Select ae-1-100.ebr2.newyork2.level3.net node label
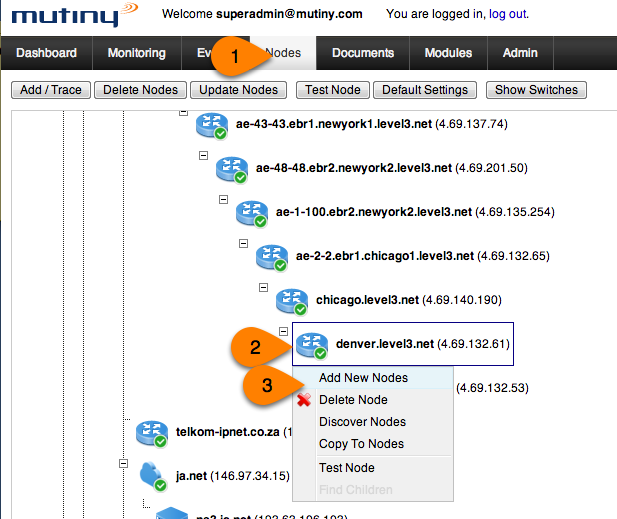Image resolution: width=617 pixels, height=519 pixels. (x=415, y=212)
